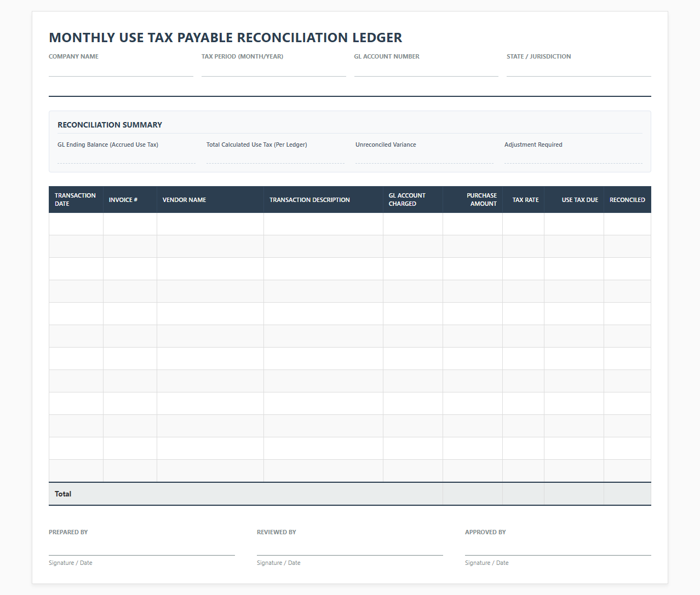Image resolution: width=700 pixels, height=595 pixels.
Task: Select the Reconciled column header
Action: tap(628, 200)
